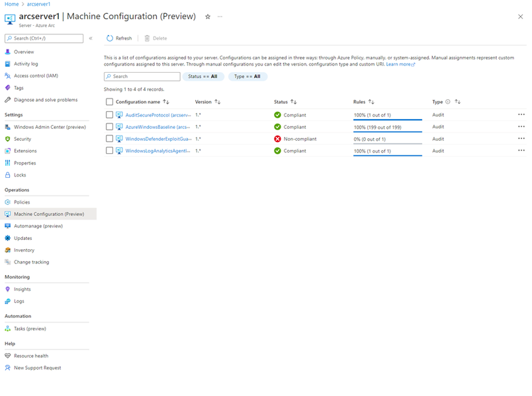
Task: Open WindowsDefenderExploitGuard configuration link
Action: pyautogui.click(x=159, y=139)
